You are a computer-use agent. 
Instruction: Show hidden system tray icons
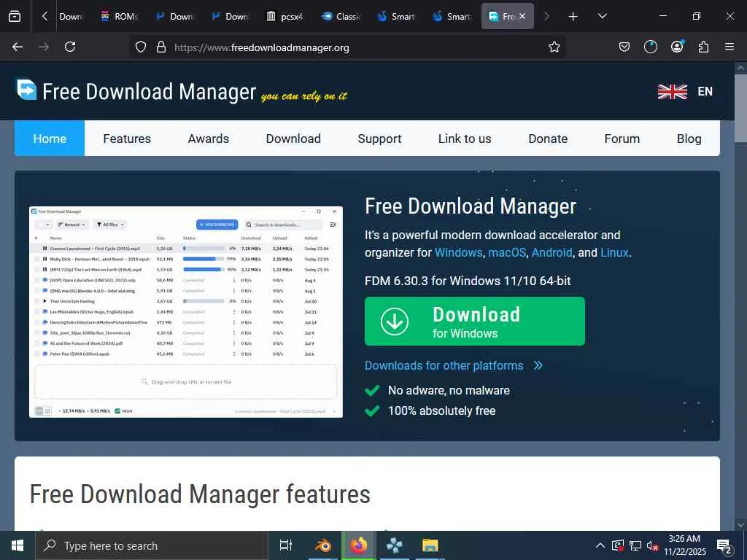click(600, 545)
